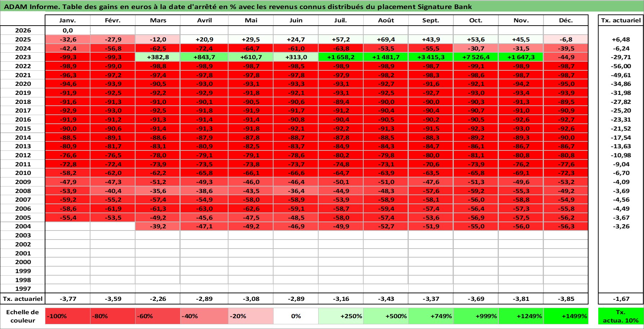The image size is (644, 329).
Task: Select the +999% green scale swatch
Action: click(476, 316)
